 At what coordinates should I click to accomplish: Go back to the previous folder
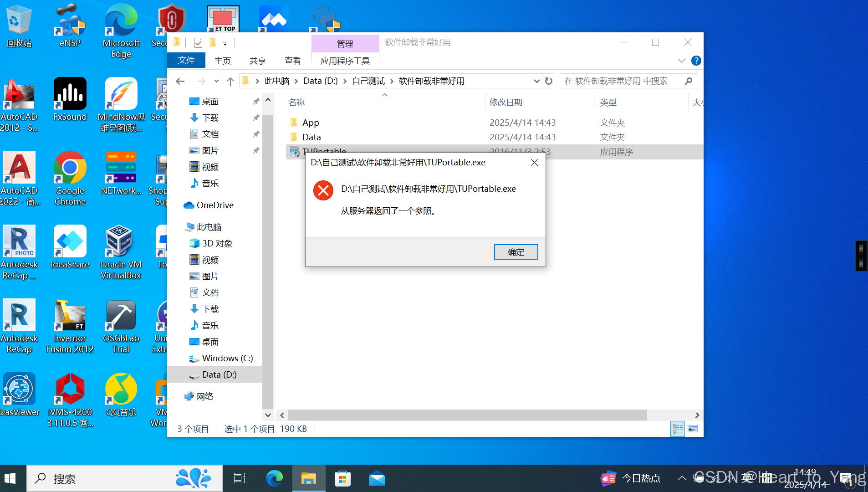coord(180,81)
